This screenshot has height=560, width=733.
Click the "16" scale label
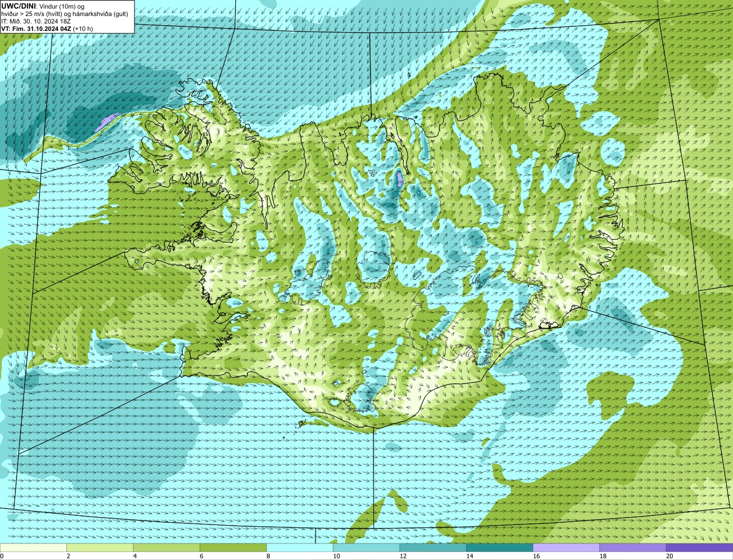(x=536, y=556)
